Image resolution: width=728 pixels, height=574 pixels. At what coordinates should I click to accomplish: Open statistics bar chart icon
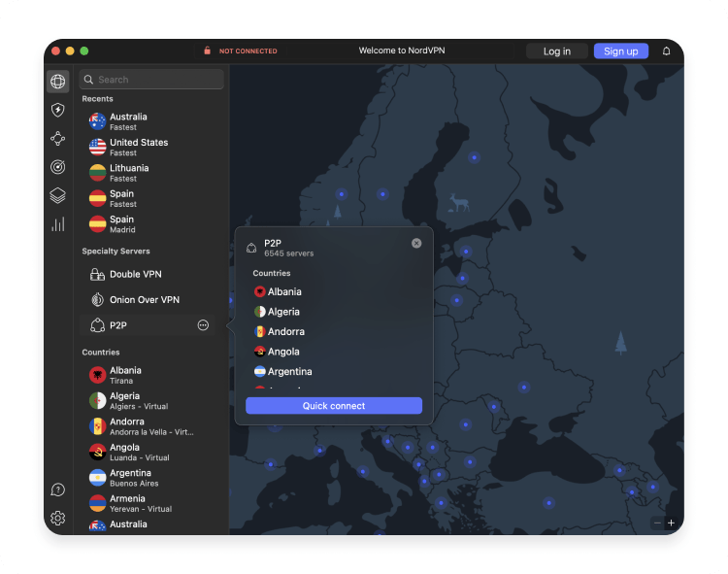[57, 224]
